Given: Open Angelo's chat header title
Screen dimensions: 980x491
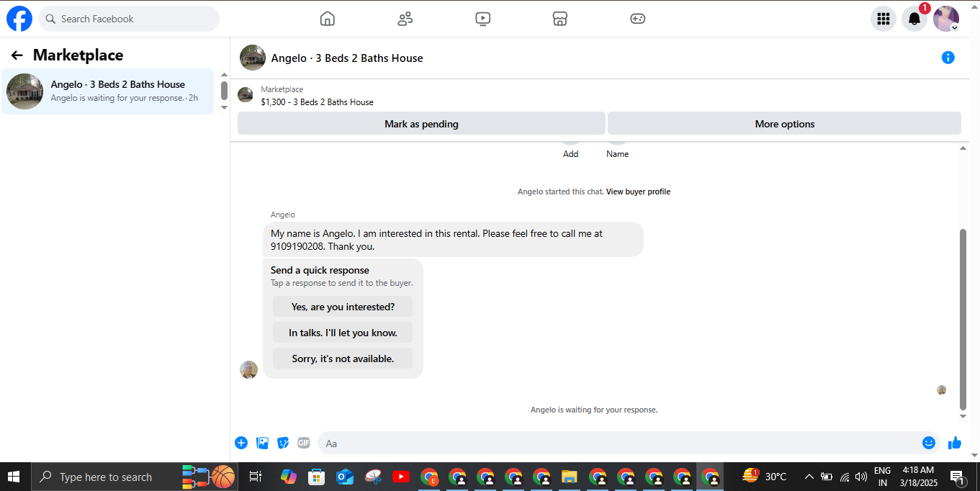Looking at the screenshot, I should [347, 58].
